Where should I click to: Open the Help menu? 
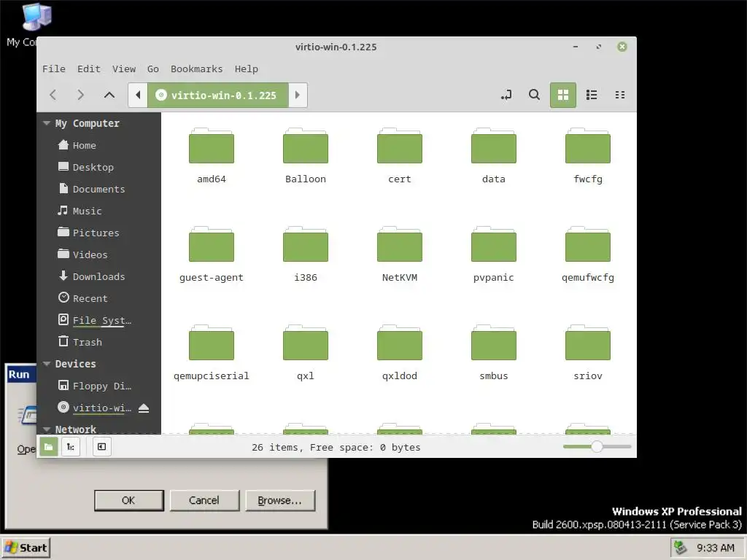click(x=247, y=69)
